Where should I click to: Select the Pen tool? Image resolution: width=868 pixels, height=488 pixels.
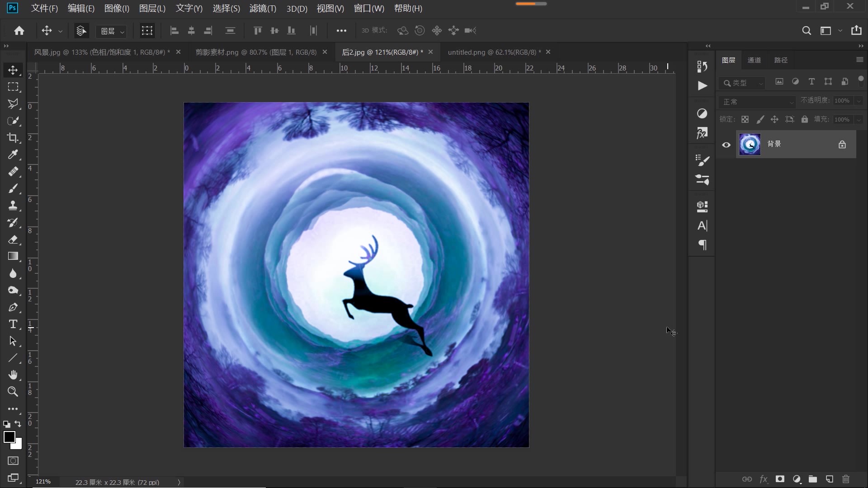(x=13, y=308)
